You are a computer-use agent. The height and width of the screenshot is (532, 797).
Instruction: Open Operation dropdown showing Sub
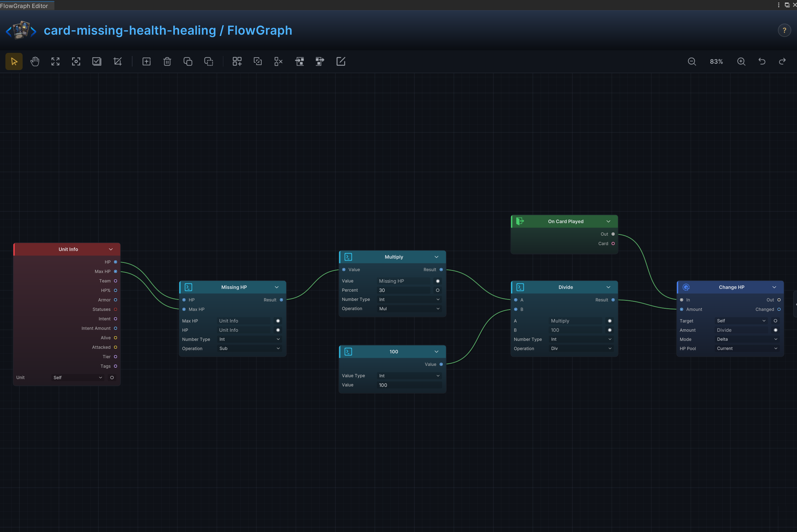249,348
